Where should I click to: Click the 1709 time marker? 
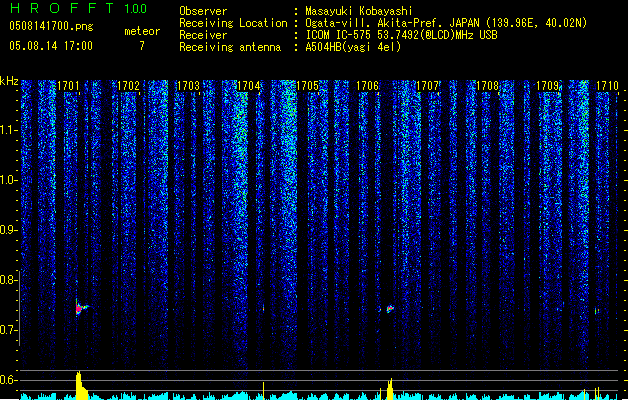click(548, 86)
